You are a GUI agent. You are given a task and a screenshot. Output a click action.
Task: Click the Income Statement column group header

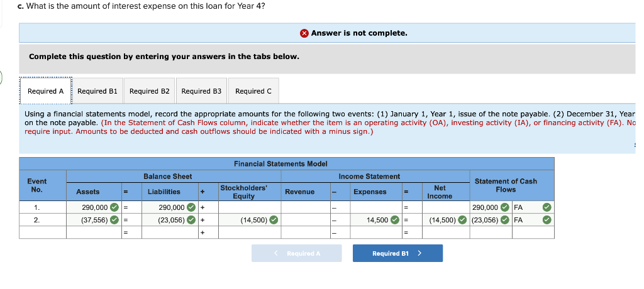coord(369,177)
